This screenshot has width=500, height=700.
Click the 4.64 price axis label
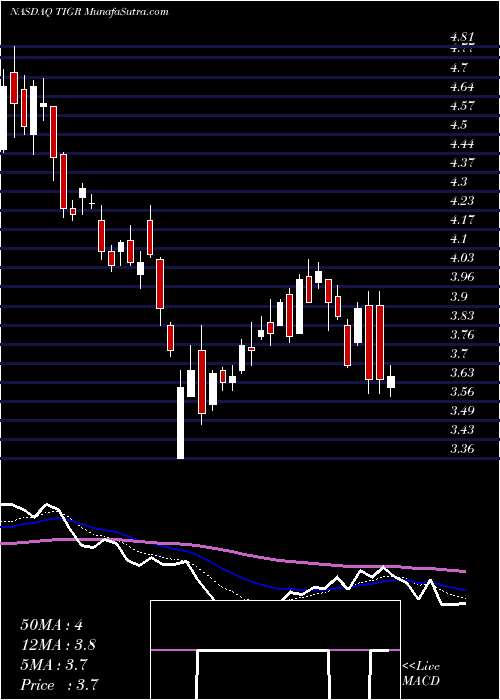coord(462,87)
